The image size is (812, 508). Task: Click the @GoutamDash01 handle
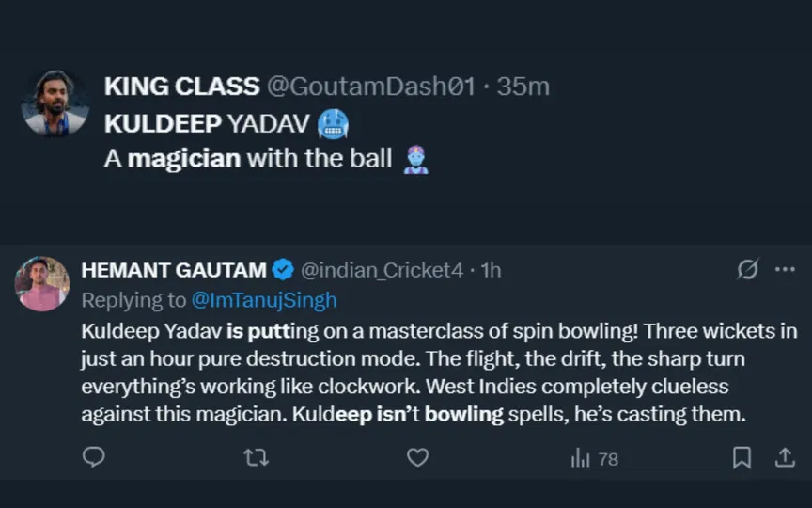click(371, 87)
